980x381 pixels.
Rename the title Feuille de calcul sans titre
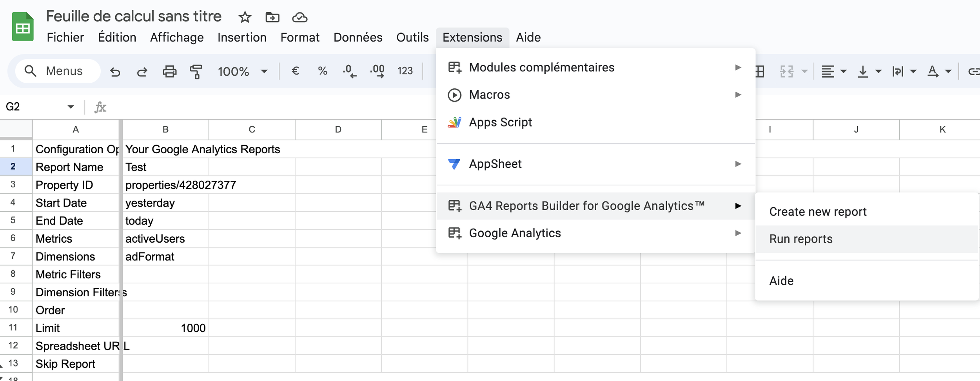pyautogui.click(x=134, y=16)
